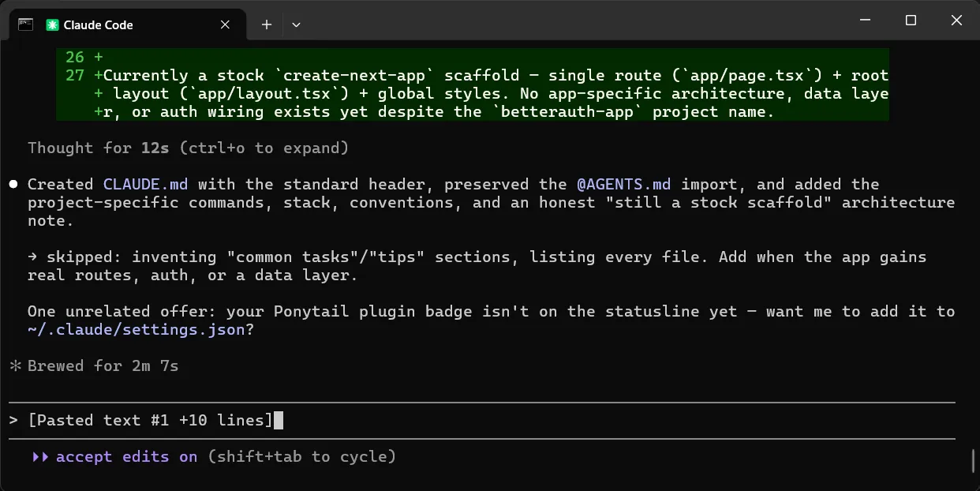Image resolution: width=980 pixels, height=491 pixels.
Task: Select the Claude Code tab
Action: tap(128, 24)
